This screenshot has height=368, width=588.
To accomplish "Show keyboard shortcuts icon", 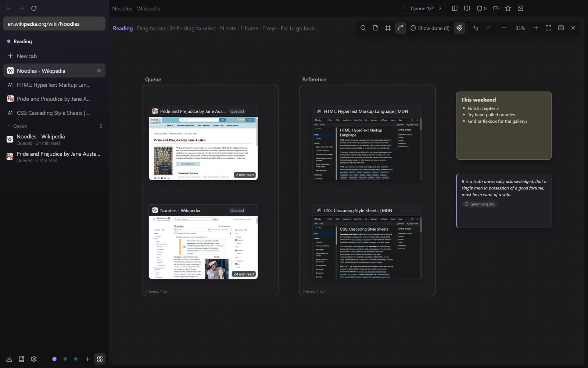I will point(561,28).
